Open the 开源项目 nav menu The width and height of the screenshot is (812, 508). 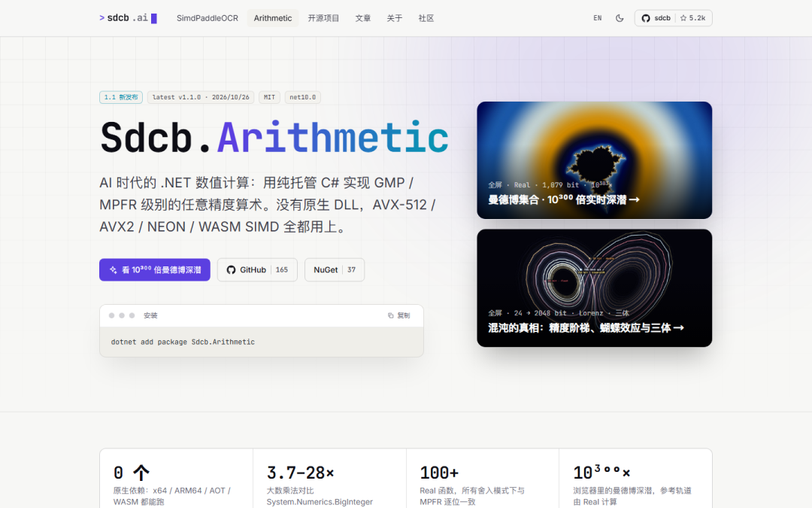[x=323, y=18]
